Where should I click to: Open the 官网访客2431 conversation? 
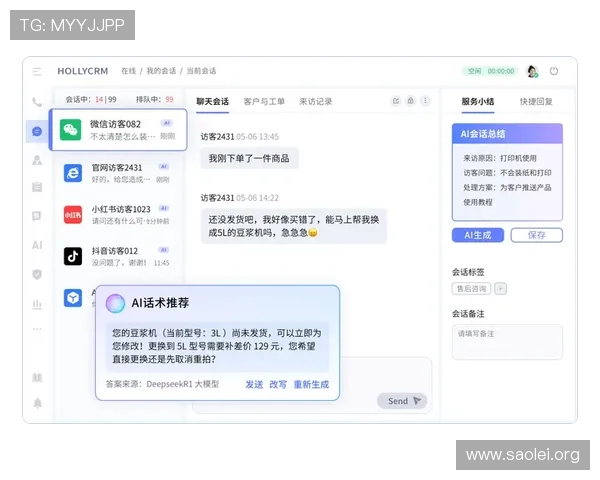pos(118,173)
